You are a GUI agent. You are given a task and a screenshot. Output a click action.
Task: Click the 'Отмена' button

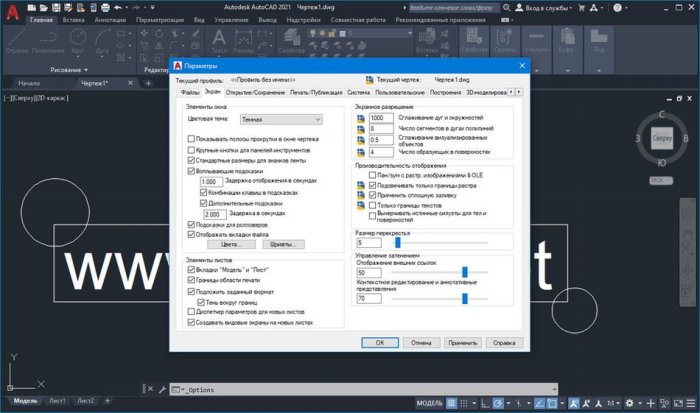coord(421,342)
